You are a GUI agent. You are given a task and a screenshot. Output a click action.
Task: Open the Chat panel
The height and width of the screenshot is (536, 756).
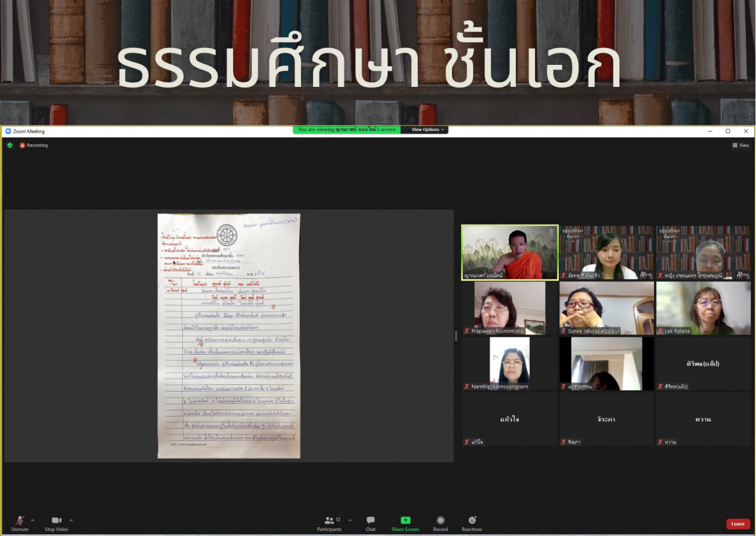[x=370, y=520]
